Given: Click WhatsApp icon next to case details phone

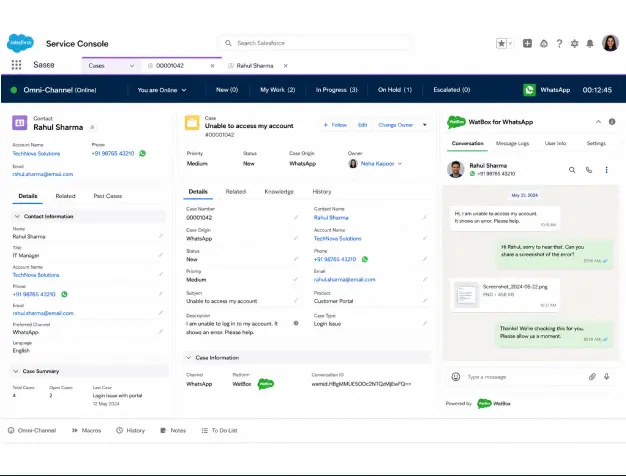Looking at the screenshot, I should (x=365, y=259).
